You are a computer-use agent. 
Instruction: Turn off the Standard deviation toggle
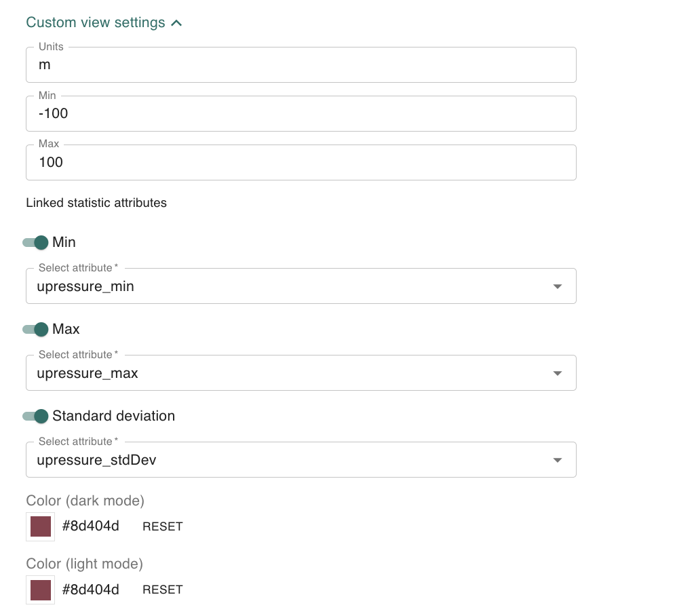click(36, 416)
